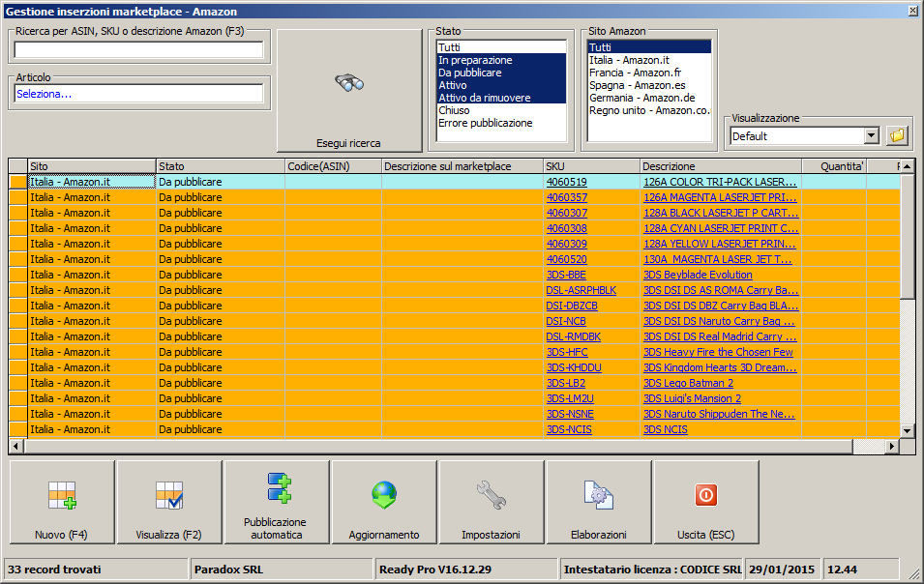The height and width of the screenshot is (584, 924).
Task: Open 3DS Lego Batman 2 description link
Action: point(688,383)
